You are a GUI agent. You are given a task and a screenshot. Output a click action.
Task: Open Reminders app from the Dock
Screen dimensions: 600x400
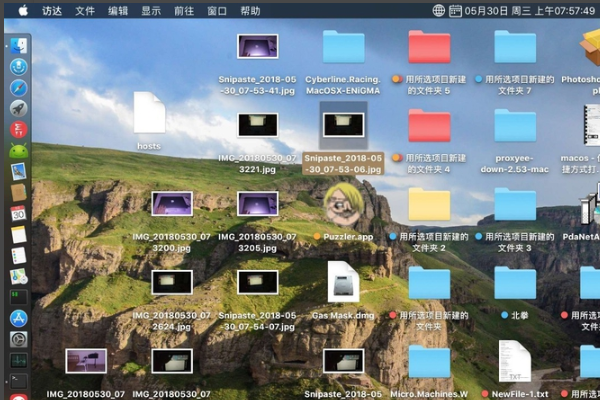pyautogui.click(x=18, y=255)
